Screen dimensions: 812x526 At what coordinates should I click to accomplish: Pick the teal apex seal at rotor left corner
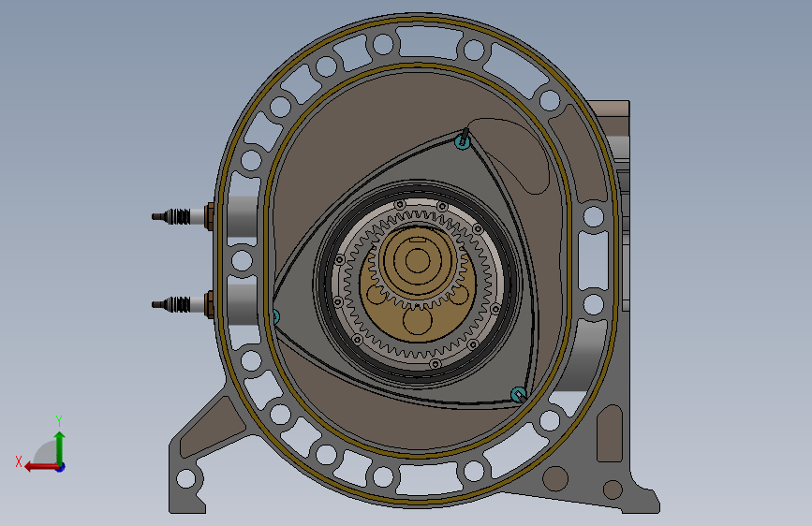(x=276, y=316)
